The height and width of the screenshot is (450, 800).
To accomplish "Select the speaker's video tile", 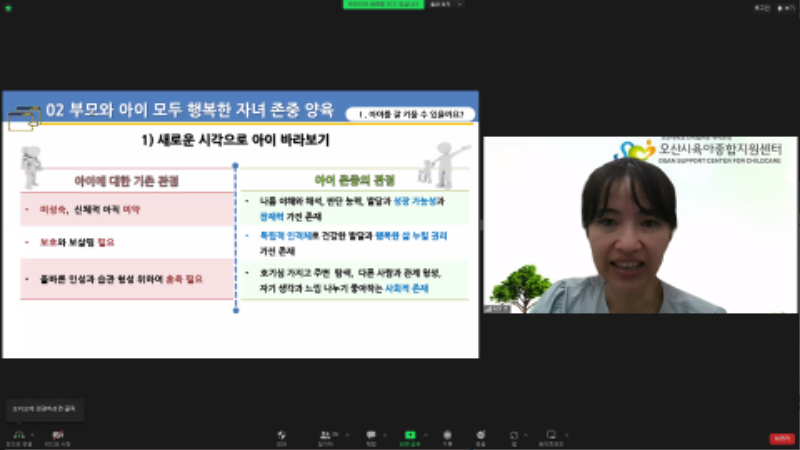I will [x=640, y=224].
